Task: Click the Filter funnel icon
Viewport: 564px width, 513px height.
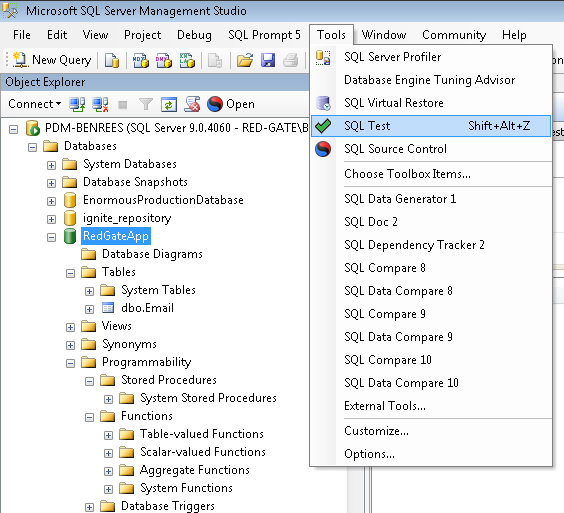Action: coord(146,104)
